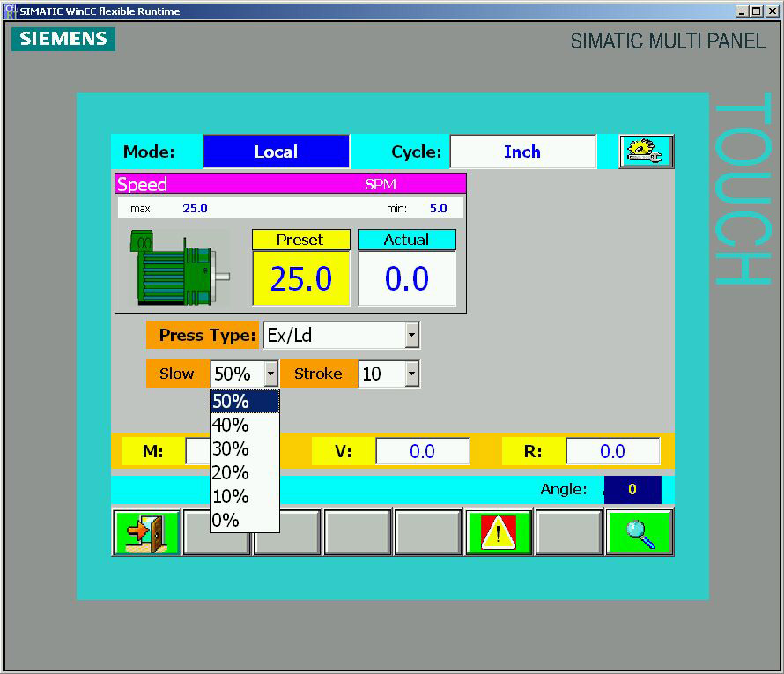This screenshot has height=674, width=784.
Task: Click the empty function key right of the alarm button
Action: click(569, 532)
